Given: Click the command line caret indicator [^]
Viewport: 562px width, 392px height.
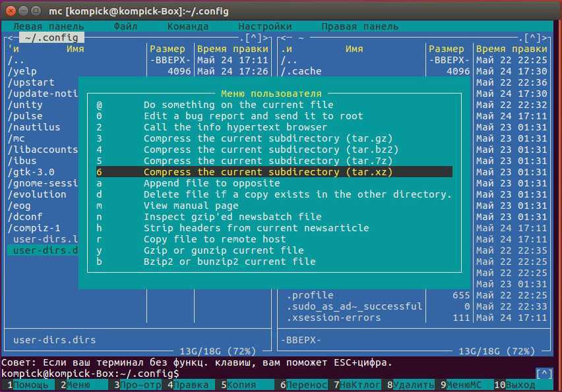Looking at the screenshot, I should (544, 374).
